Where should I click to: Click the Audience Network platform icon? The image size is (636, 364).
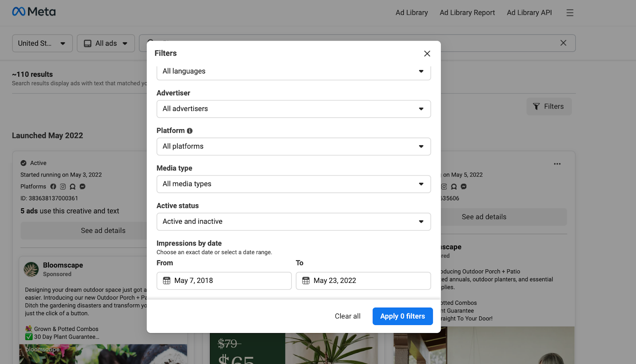click(73, 186)
